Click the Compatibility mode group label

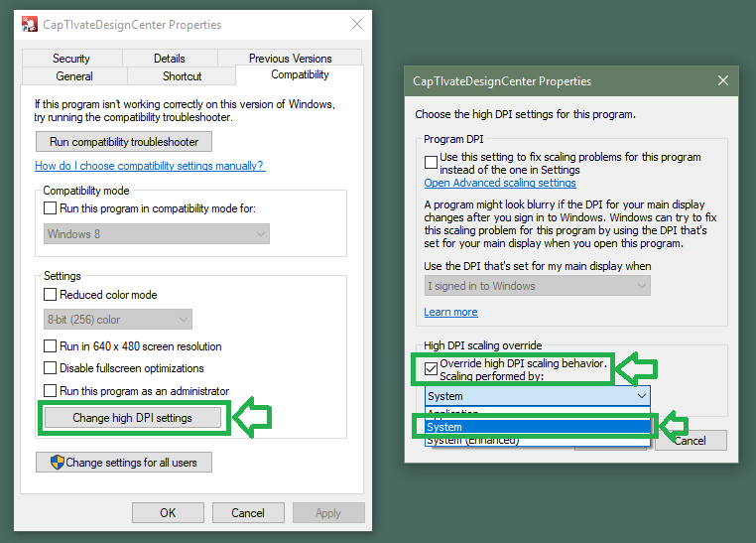[x=86, y=191]
